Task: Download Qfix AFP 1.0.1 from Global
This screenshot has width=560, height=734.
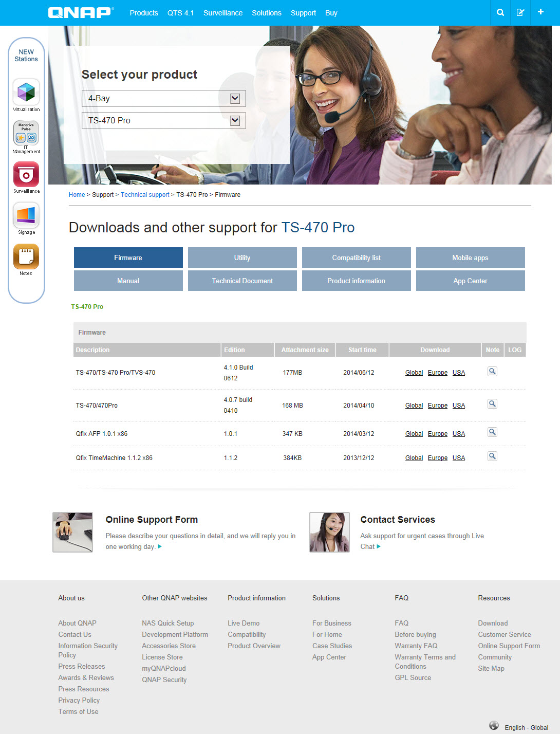Action: (414, 434)
